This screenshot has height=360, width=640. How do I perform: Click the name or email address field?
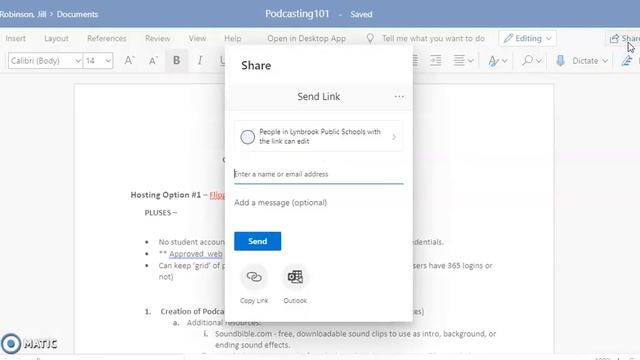click(318, 174)
